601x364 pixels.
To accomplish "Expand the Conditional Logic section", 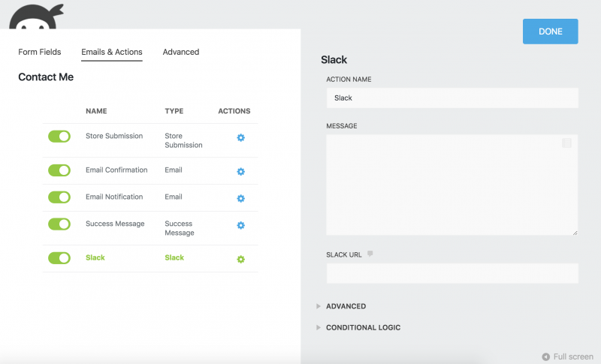I will click(358, 328).
